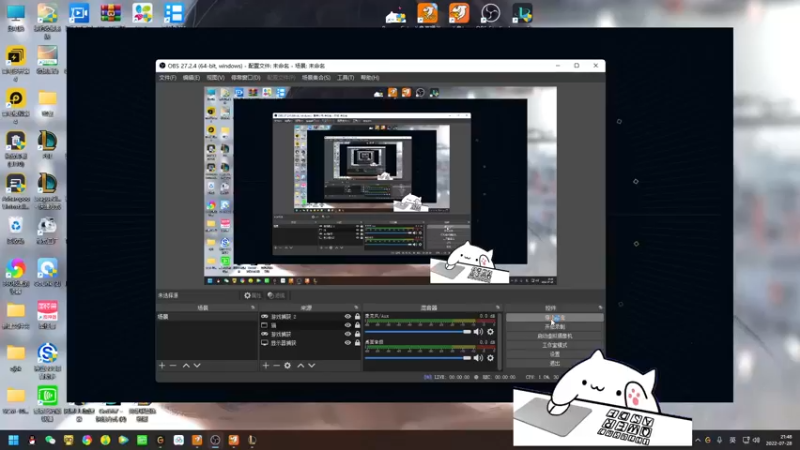Move scene up in Scenes panel
Image resolution: width=800 pixels, height=450 pixels.
point(186,366)
